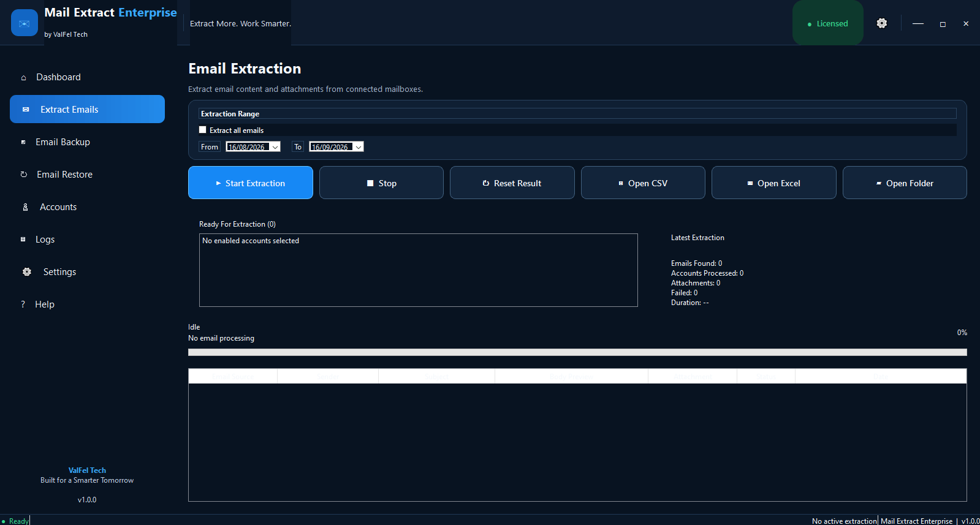The height and width of the screenshot is (525, 980).
Task: Open the Email Backup page
Action: pyautogui.click(x=63, y=142)
